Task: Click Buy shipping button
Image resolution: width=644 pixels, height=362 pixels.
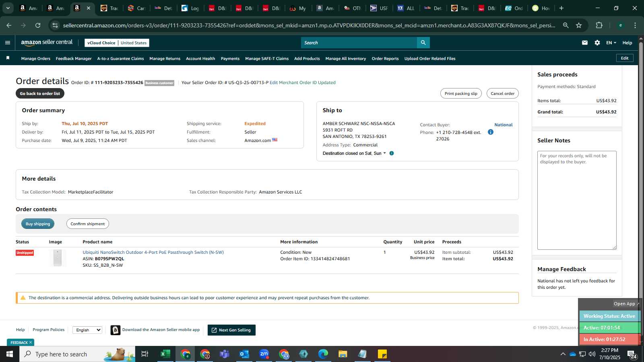Action: (38, 224)
